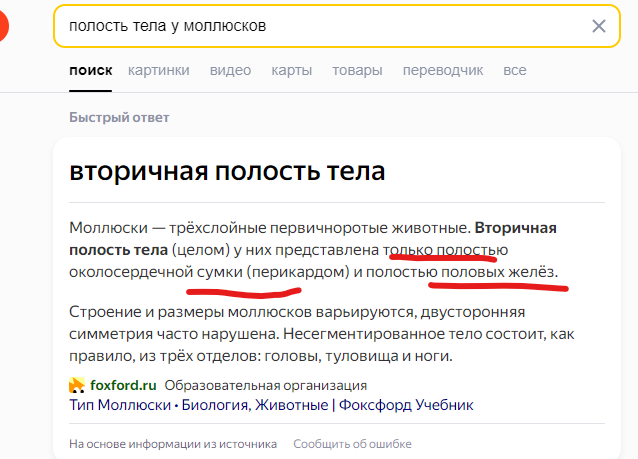Click inside the search input field
This screenshot has width=638, height=459.
click(x=320, y=26)
